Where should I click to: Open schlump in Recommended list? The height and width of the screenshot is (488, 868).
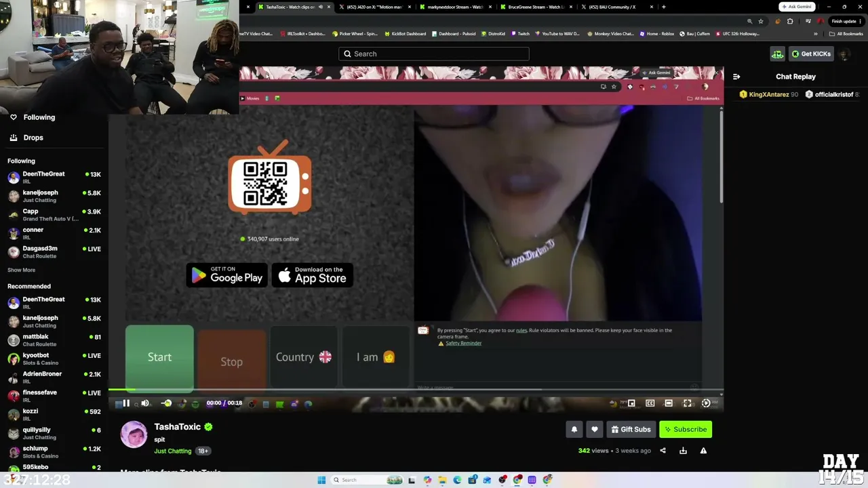[54, 451]
